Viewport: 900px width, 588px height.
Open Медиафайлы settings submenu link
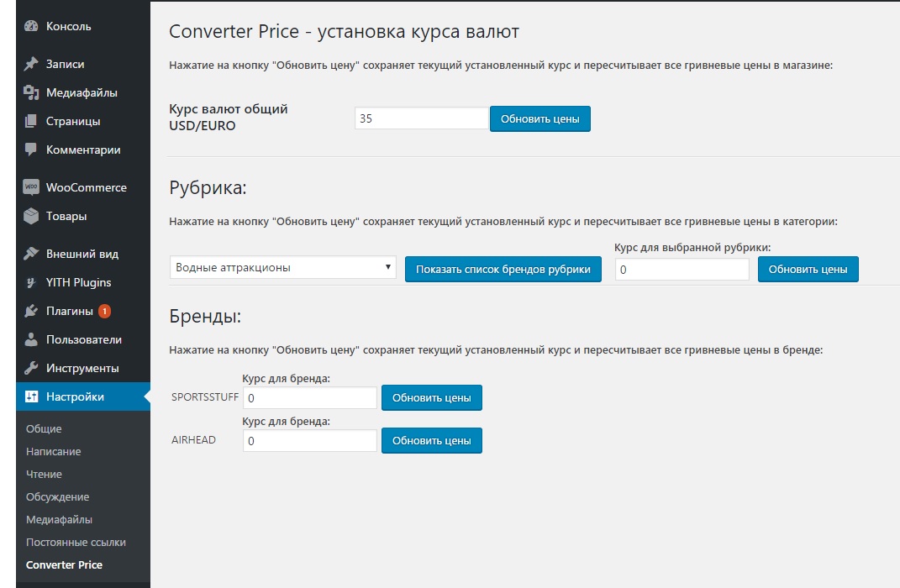[x=59, y=520]
